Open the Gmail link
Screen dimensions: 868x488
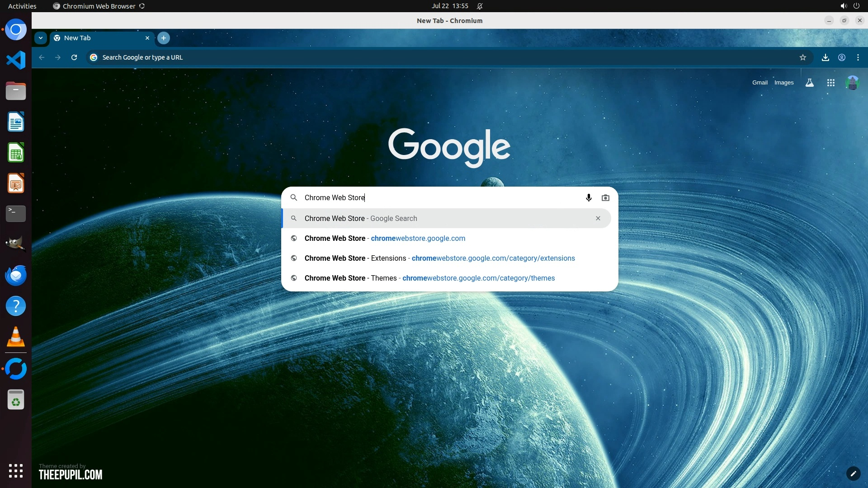point(759,83)
